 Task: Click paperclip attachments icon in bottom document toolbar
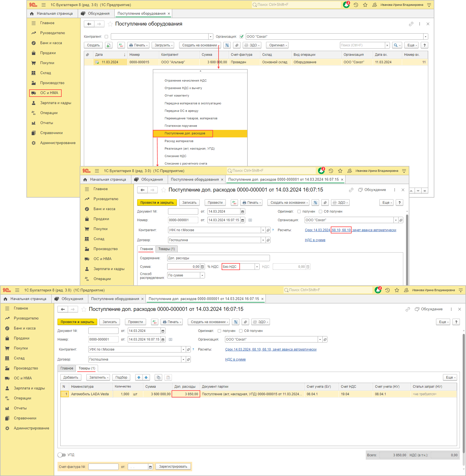[x=245, y=322]
